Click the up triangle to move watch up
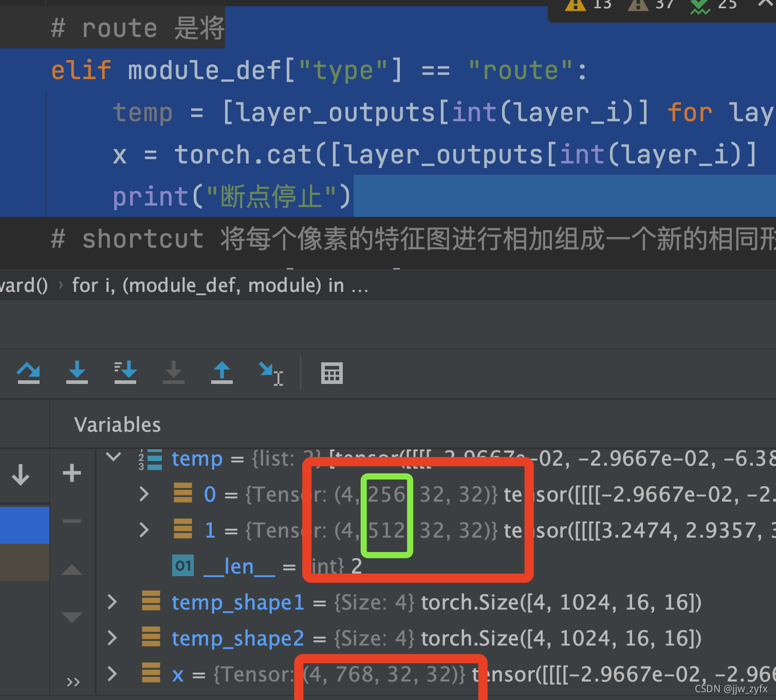Viewport: 776px width, 700px height. click(x=72, y=569)
